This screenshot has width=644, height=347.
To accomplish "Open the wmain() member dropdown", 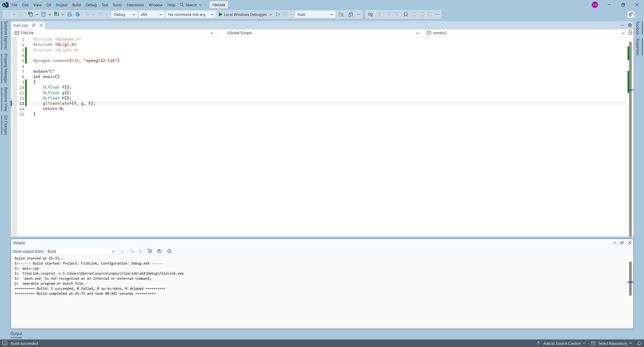I will 525,33.
